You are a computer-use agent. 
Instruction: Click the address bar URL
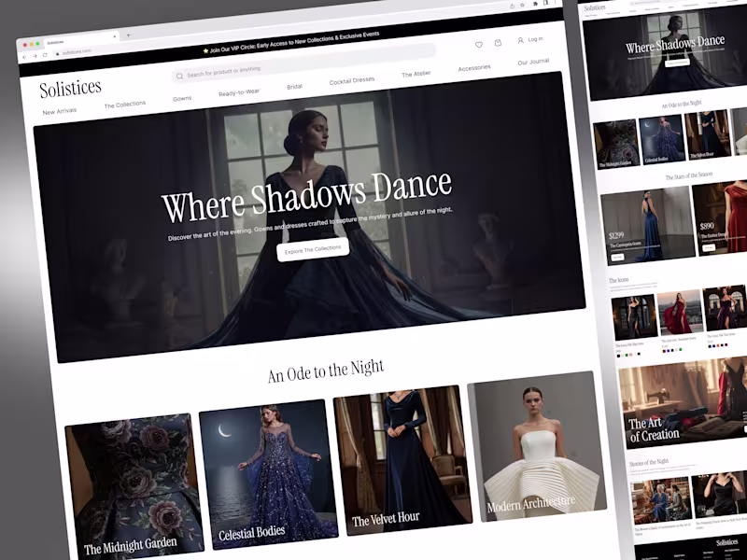coord(76,52)
